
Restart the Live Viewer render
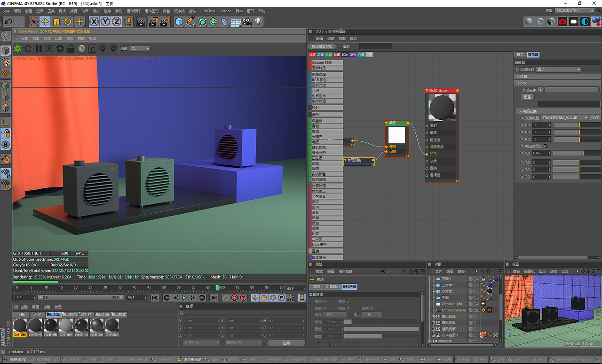click(x=28, y=48)
